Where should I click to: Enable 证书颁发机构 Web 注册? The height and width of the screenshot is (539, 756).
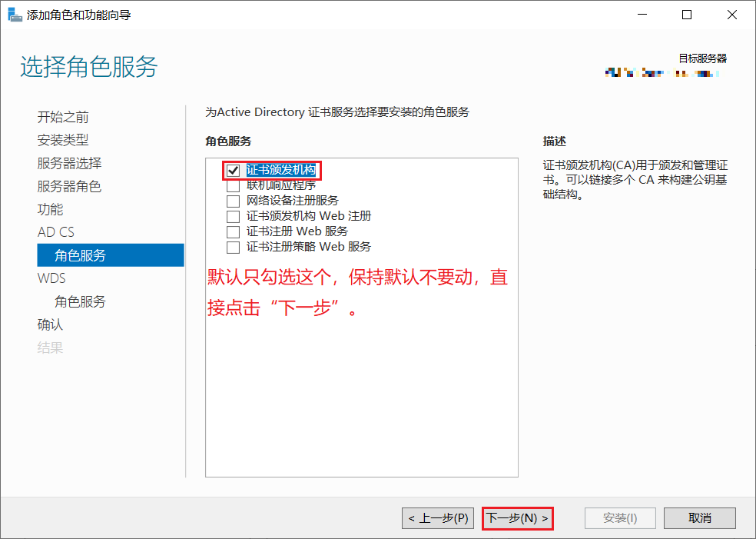[x=233, y=216]
